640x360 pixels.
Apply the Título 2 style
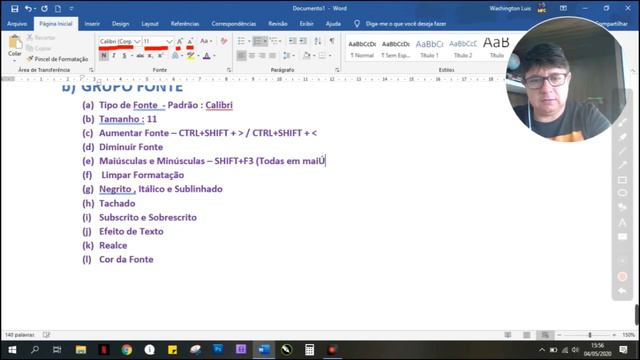coord(463,48)
